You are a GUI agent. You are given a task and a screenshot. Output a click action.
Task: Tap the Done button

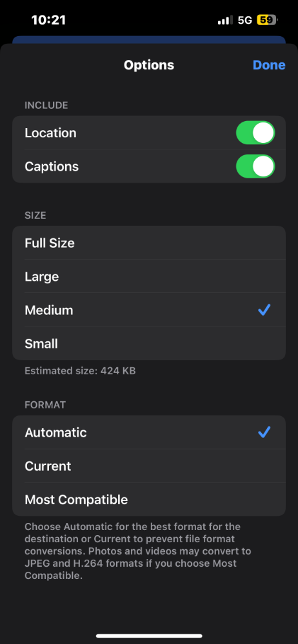pos(269,65)
